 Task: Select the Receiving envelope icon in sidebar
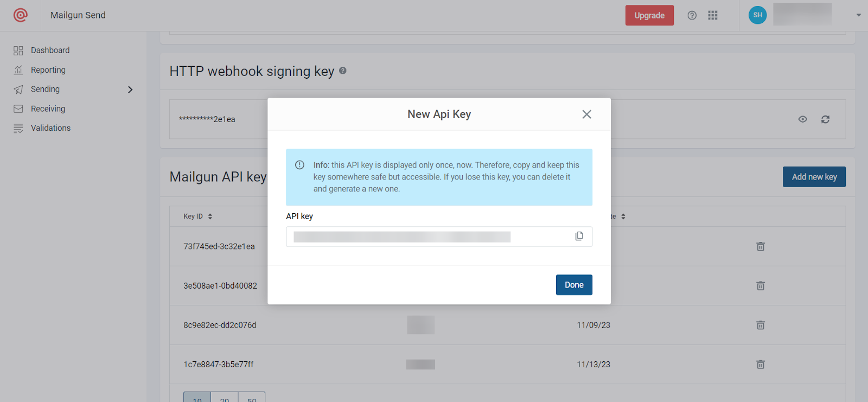click(x=18, y=109)
